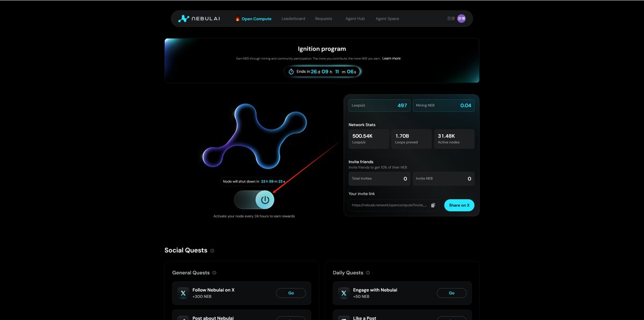644x320 pixels.
Task: Click the Loops/s 497 stat box
Action: (x=379, y=105)
